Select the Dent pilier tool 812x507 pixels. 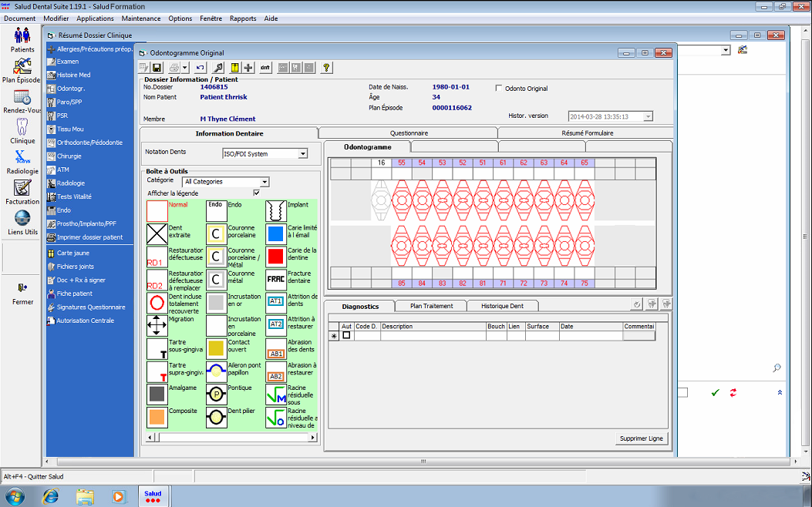tap(217, 418)
